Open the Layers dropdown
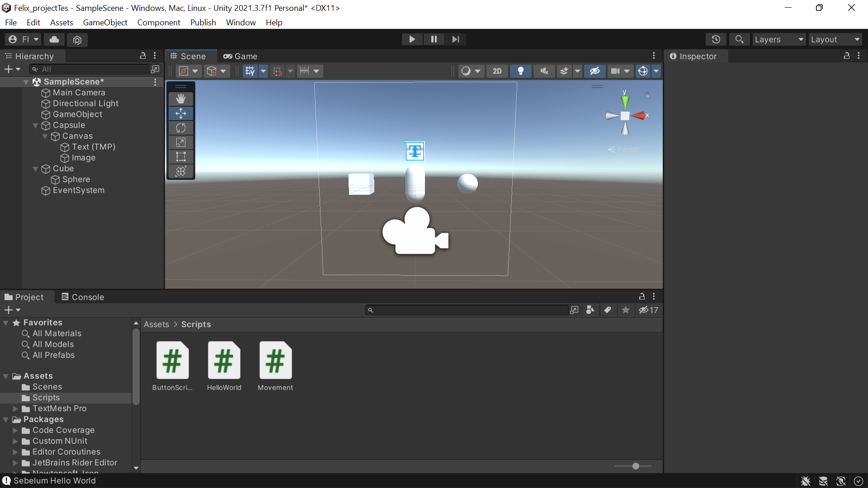The height and width of the screenshot is (488, 868). [x=778, y=39]
